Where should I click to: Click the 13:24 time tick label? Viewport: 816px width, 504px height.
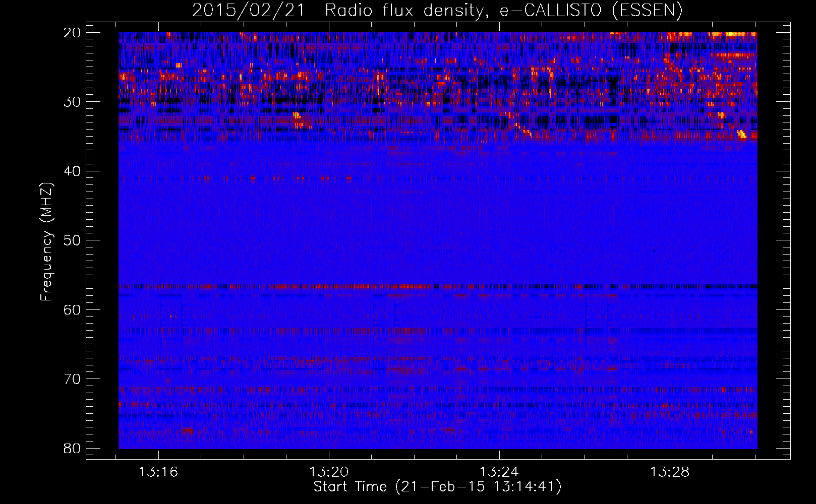click(499, 472)
